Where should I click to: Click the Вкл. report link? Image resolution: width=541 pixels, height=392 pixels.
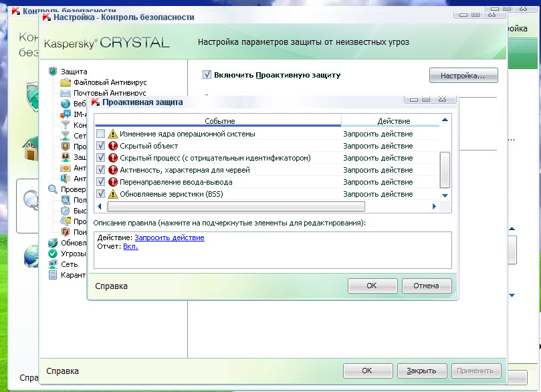[130, 246]
